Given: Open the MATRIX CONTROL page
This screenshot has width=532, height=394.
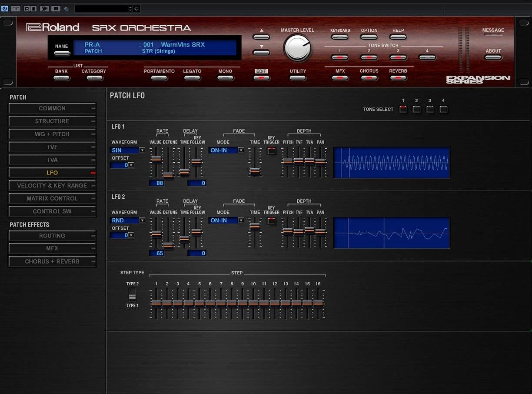Looking at the screenshot, I should click(x=52, y=198).
